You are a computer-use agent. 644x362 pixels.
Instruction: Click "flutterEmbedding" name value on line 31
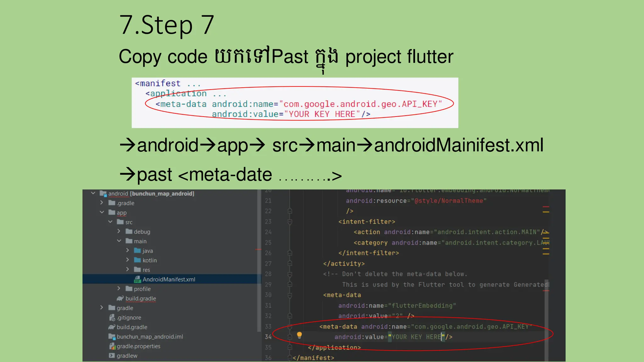422,305
